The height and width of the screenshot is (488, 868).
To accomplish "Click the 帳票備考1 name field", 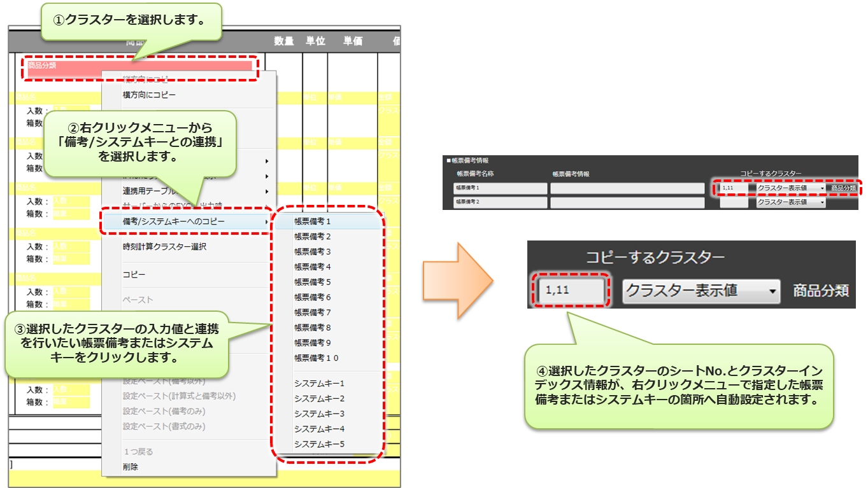I will (500, 188).
